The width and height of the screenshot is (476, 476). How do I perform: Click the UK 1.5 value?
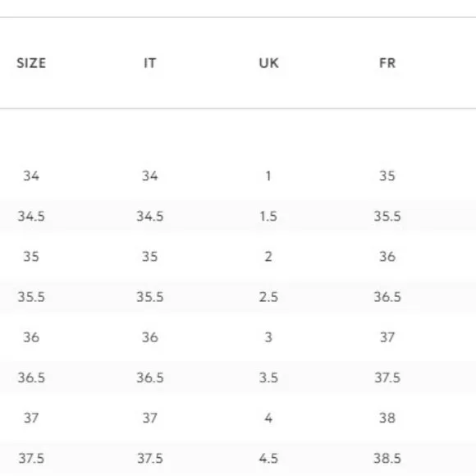268,216
